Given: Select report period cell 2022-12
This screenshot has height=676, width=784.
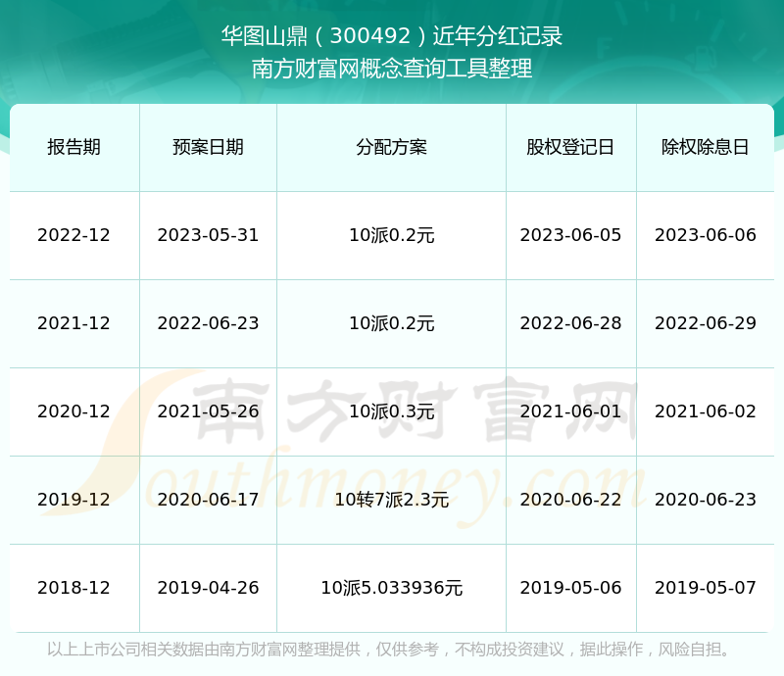Looking at the screenshot, I should click(x=74, y=235).
